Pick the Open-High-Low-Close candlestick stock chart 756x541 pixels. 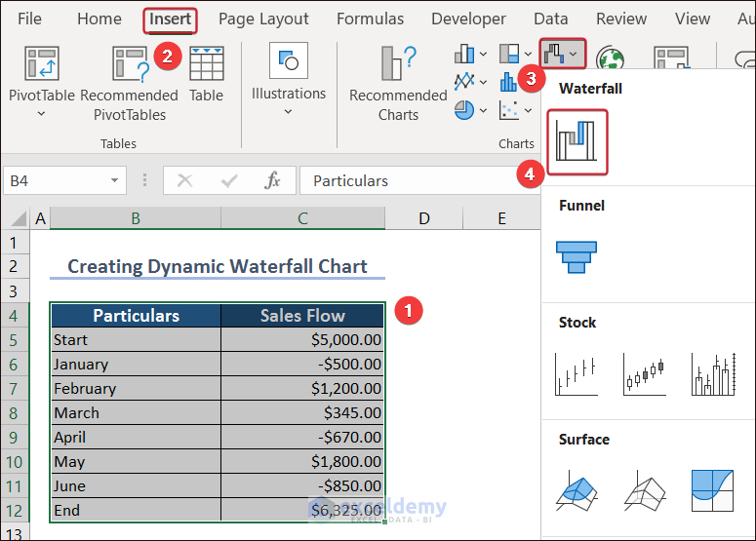(x=644, y=373)
